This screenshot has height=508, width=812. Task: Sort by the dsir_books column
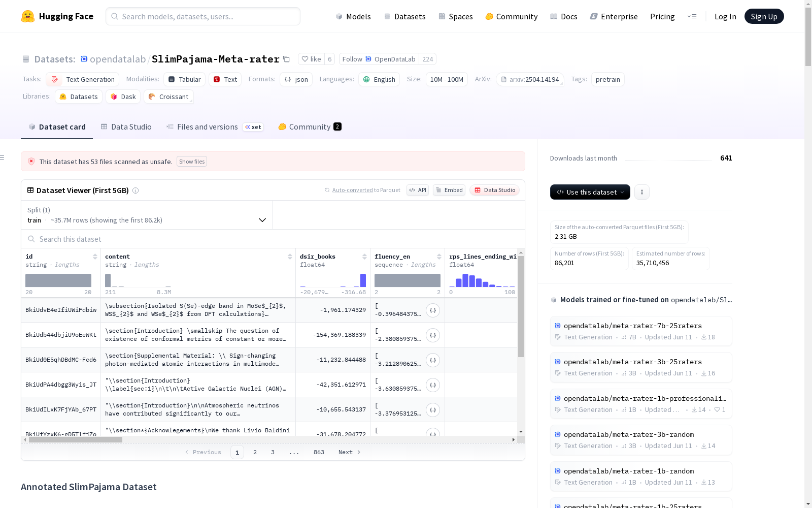coord(364,257)
